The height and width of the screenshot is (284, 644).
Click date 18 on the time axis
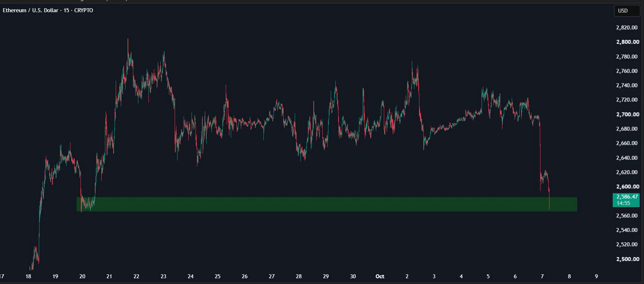[28, 276]
